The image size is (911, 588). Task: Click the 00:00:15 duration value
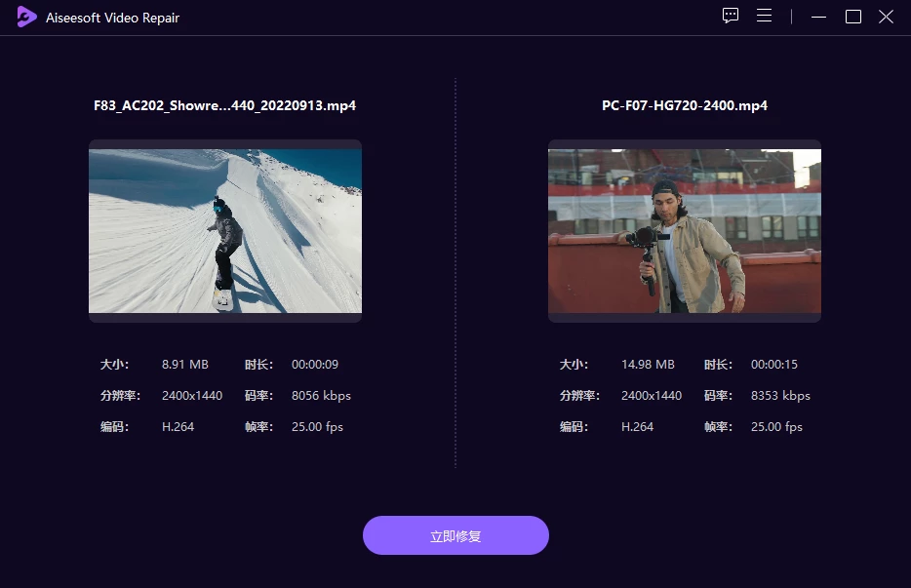(x=774, y=365)
